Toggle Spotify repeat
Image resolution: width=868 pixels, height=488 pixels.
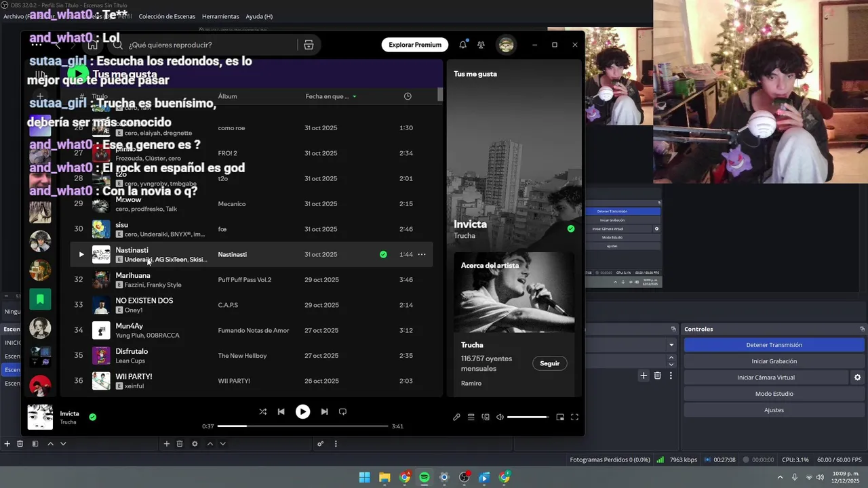pyautogui.click(x=342, y=411)
